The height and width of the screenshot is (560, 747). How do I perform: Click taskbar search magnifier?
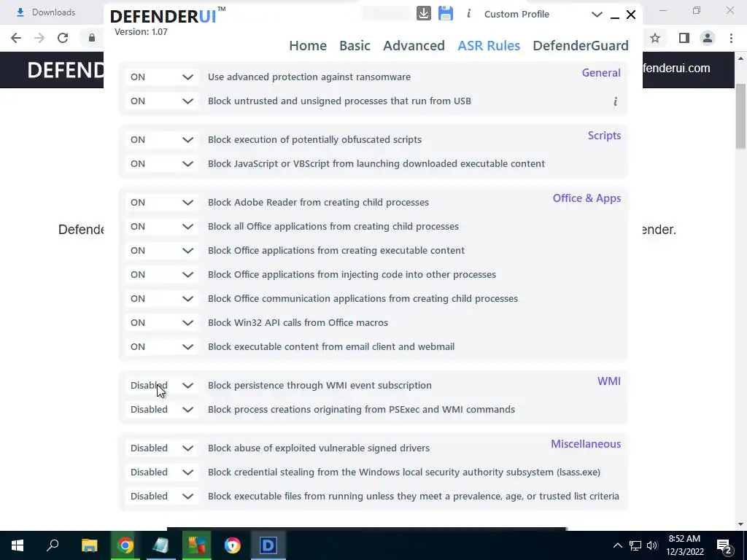(x=53, y=545)
